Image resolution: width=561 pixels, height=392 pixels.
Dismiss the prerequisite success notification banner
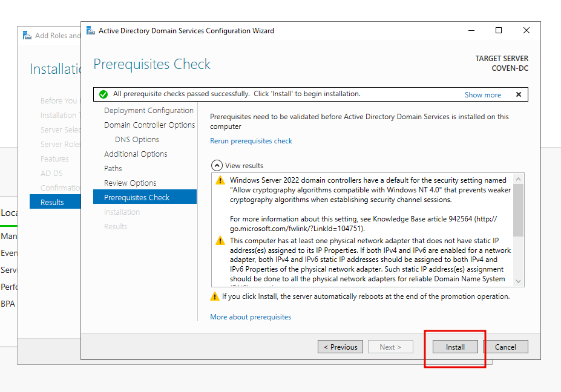(519, 94)
